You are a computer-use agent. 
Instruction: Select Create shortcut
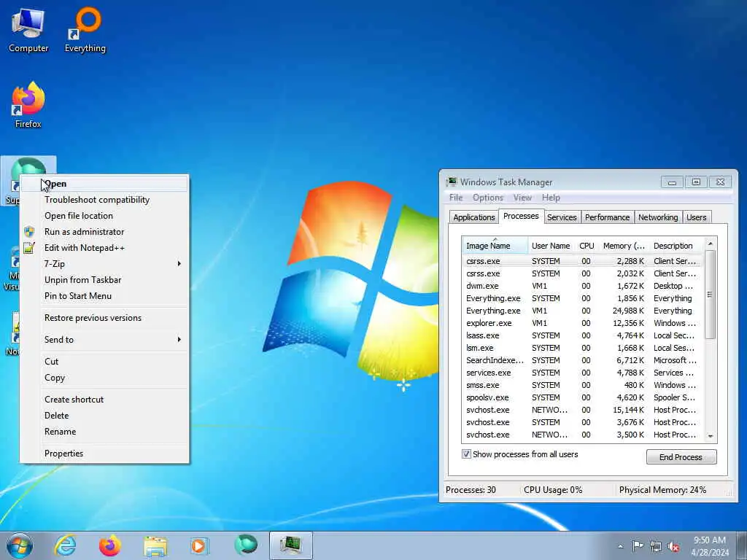[x=104, y=400]
